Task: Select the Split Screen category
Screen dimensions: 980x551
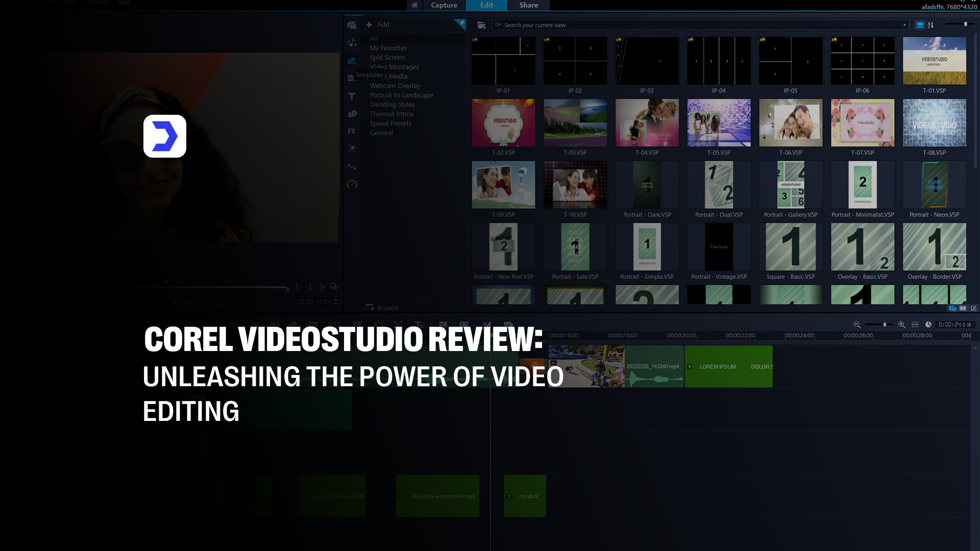Action: (x=387, y=58)
